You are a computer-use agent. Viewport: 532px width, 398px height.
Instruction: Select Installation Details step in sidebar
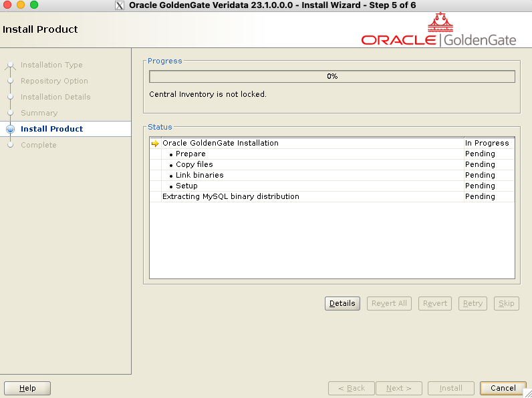pos(55,97)
